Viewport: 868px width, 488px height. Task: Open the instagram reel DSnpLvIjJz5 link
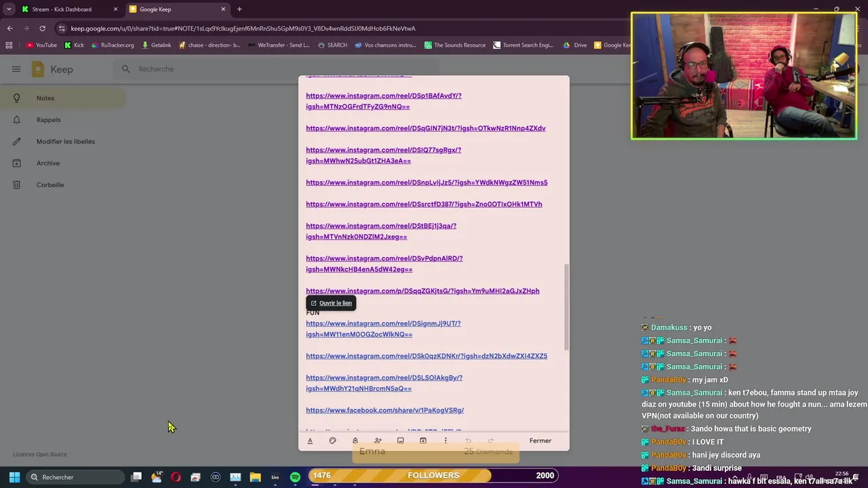[x=427, y=182]
